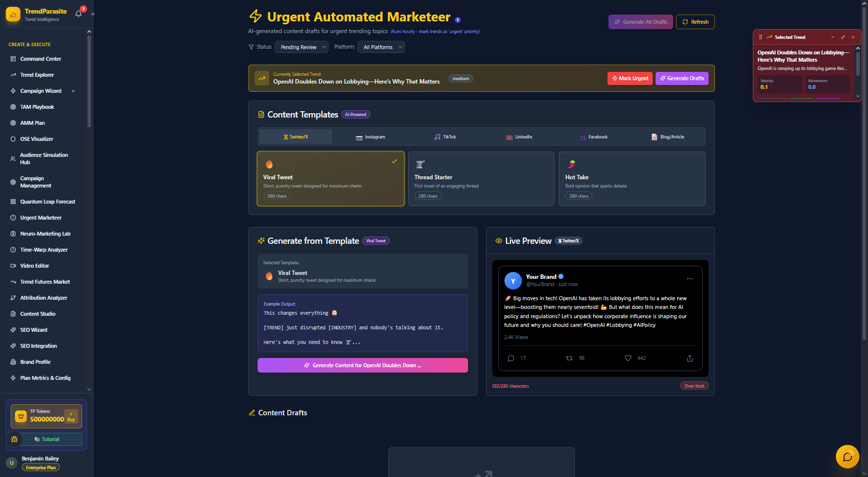Image resolution: width=868 pixels, height=477 pixels.
Task: Switch to the Blog/Article platform tab
Action: tap(668, 137)
